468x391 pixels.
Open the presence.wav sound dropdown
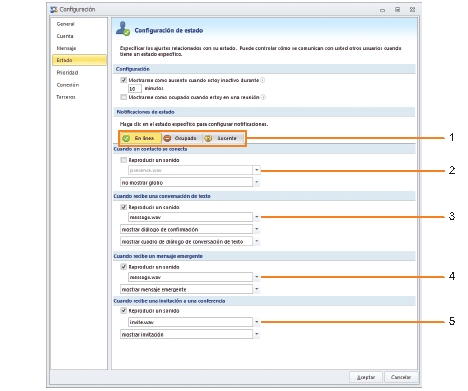256,170
